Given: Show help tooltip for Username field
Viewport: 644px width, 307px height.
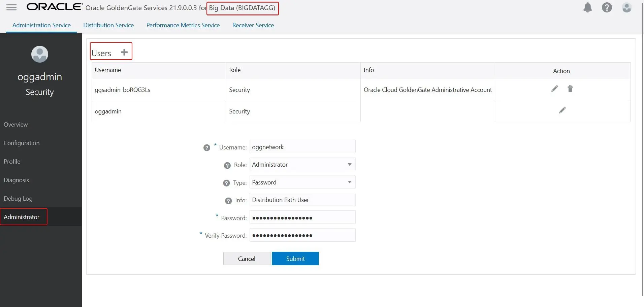Looking at the screenshot, I should coord(207,148).
